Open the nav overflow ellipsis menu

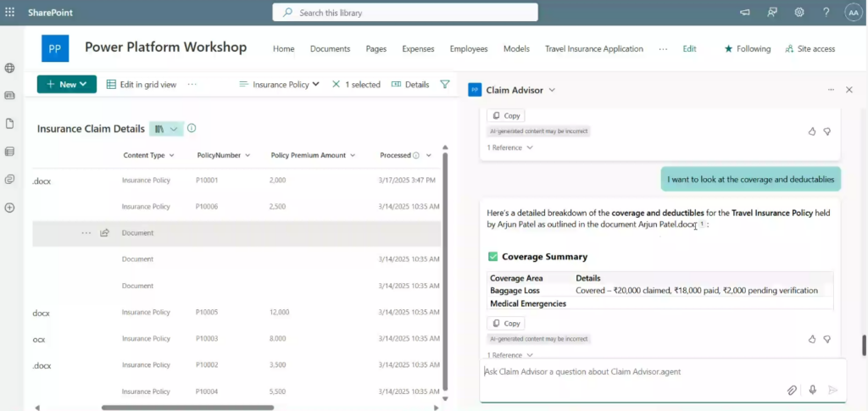click(x=663, y=48)
